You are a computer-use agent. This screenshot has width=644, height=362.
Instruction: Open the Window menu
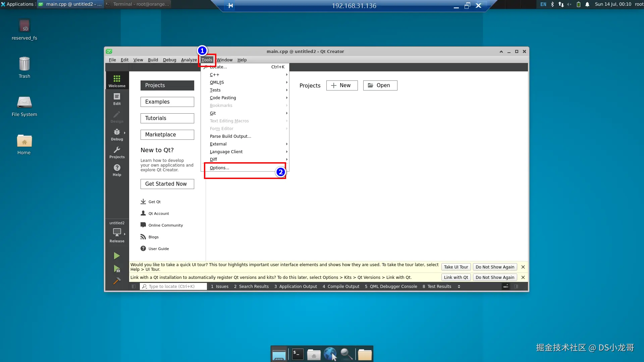224,60
